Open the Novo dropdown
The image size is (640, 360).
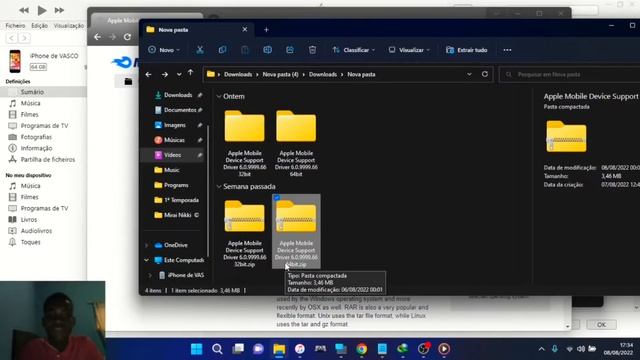[x=164, y=50]
